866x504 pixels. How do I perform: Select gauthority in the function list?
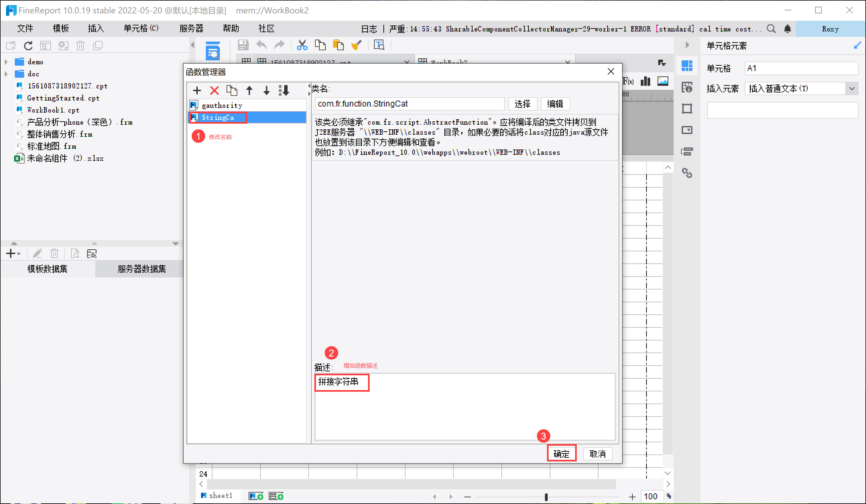(222, 106)
